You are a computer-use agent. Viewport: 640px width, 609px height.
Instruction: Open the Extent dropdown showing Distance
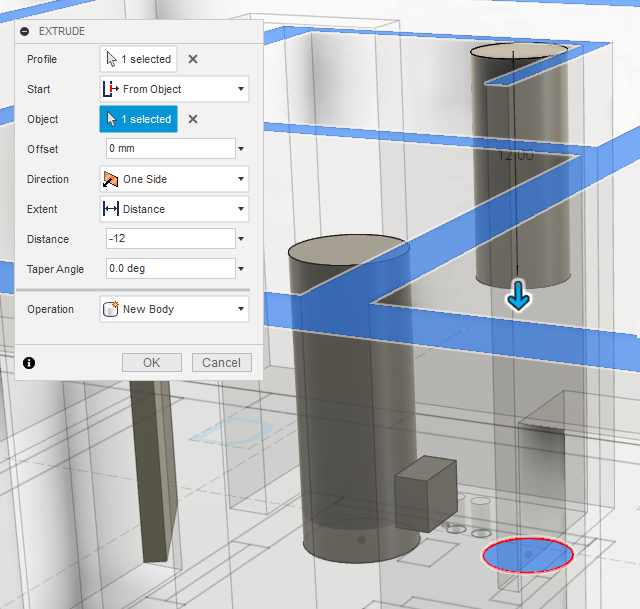174,209
